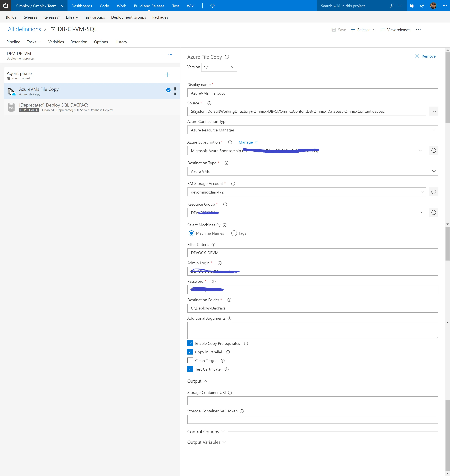Click the search magnifier icon in wiki search
The height and width of the screenshot is (476, 450).
(x=392, y=6)
